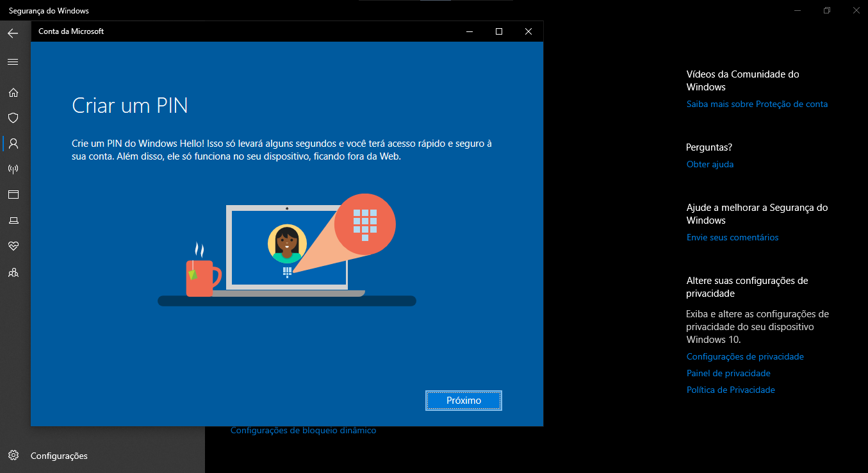
Task: Open Saiba mais sobre Proteção de conta link
Action: [757, 104]
